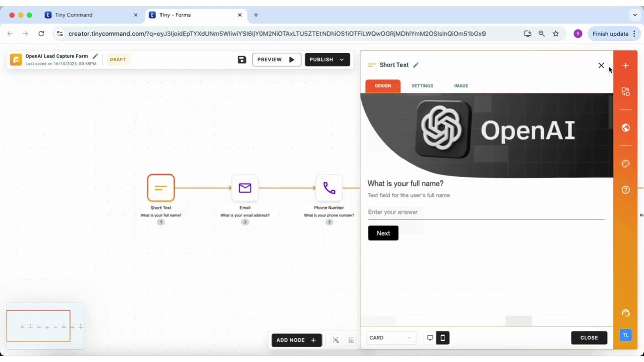Screen dimensions: 644x362
Task: Switch preview to mobile view
Action: (x=443, y=338)
